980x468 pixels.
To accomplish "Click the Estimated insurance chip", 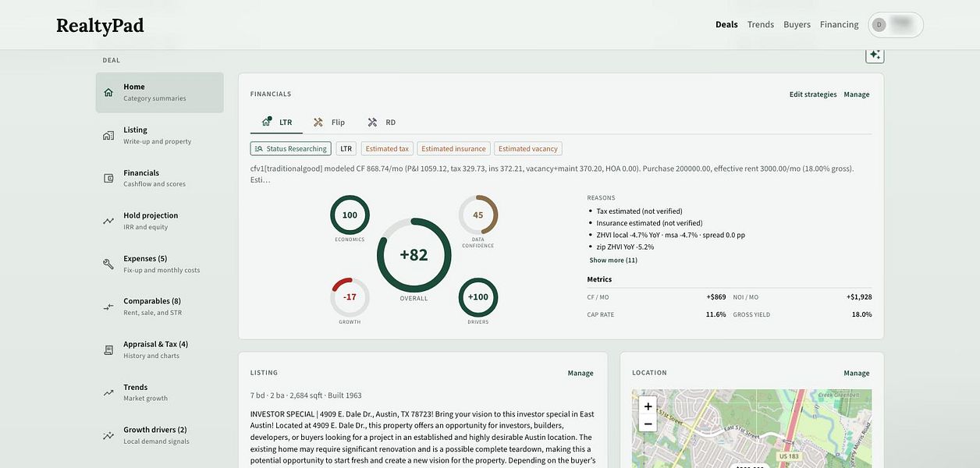I will (453, 148).
